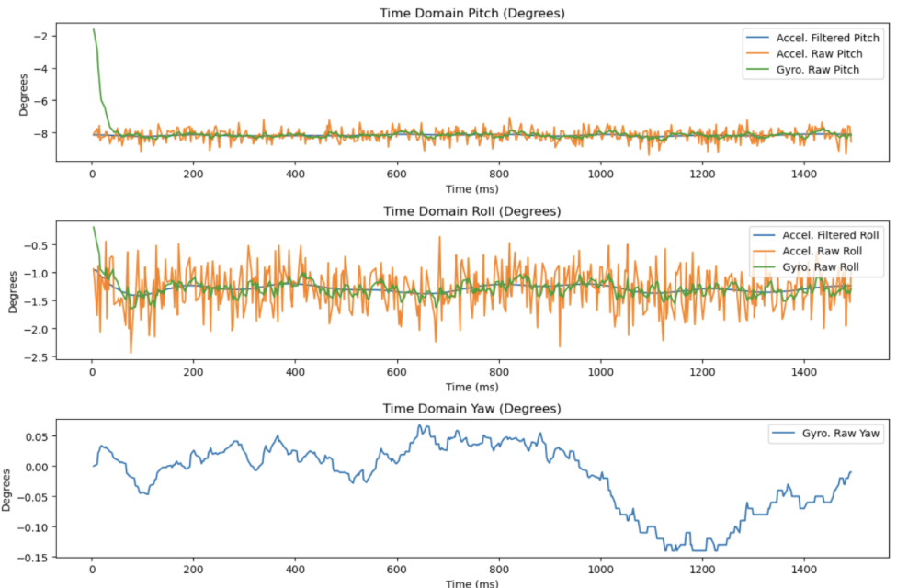The height and width of the screenshot is (588, 908).
Task: Click 'Time (ms)' x-axis label under roll plot
Action: [471, 387]
